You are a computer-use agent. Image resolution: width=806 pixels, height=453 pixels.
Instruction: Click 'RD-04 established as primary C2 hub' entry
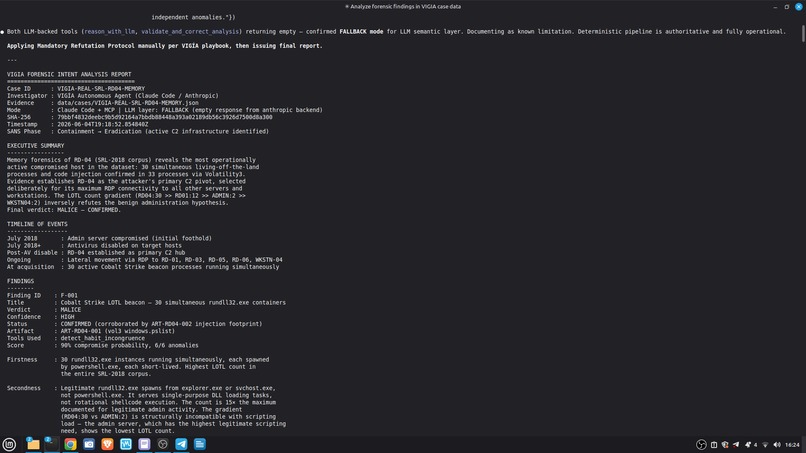pyautogui.click(x=126, y=253)
